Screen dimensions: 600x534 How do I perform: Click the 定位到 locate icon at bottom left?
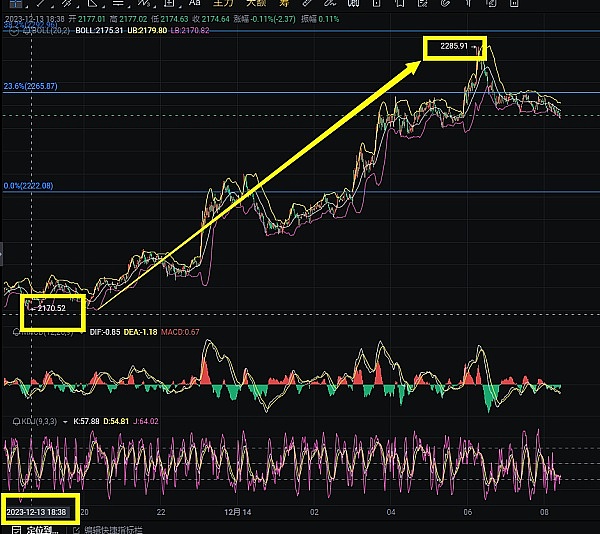pyautogui.click(x=15, y=528)
